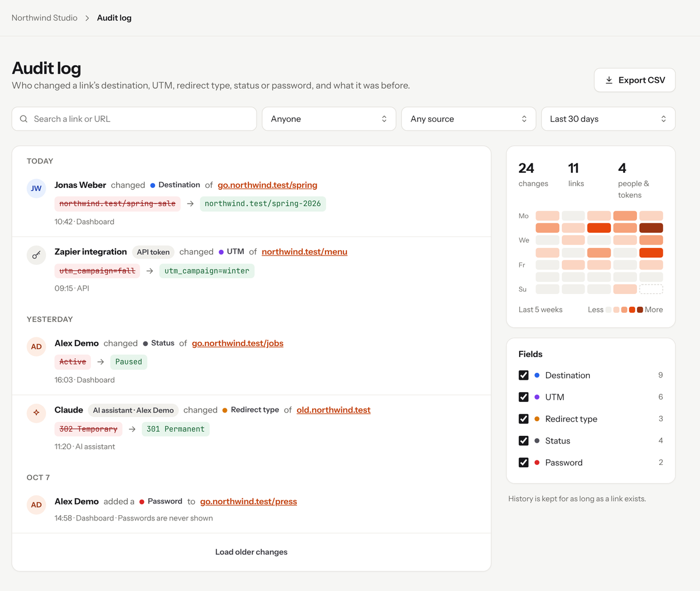The width and height of the screenshot is (700, 591).
Task: Click the blue Destination dot in Jonas Weber row
Action: coord(153,185)
